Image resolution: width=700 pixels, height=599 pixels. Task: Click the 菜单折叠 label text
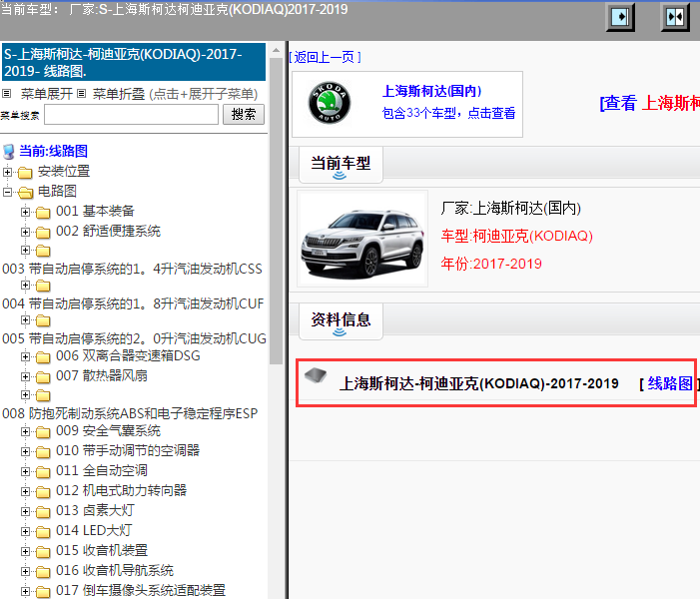tap(118, 94)
